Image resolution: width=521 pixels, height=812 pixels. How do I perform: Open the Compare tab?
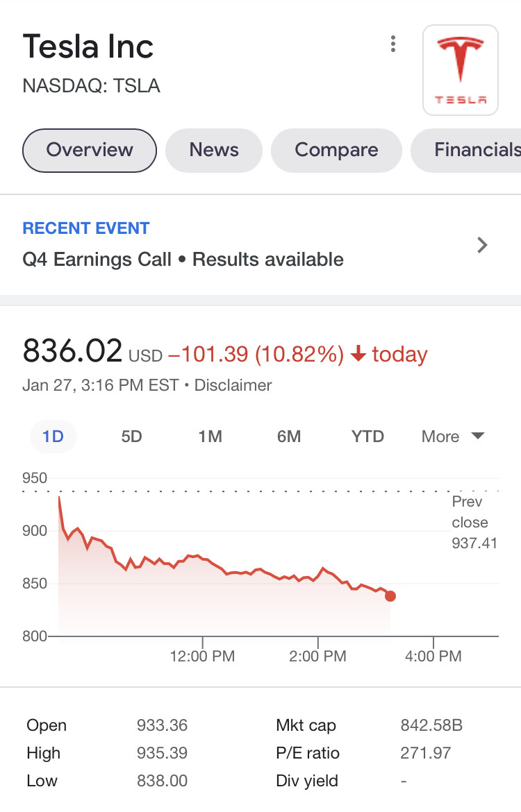(x=336, y=150)
